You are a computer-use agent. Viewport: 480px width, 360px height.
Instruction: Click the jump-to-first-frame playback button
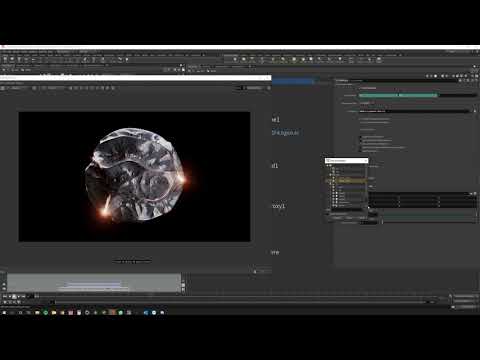click(5, 296)
